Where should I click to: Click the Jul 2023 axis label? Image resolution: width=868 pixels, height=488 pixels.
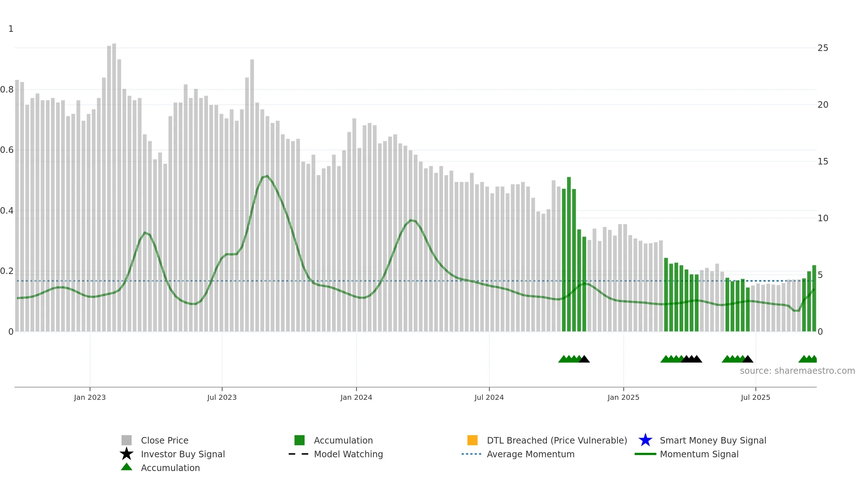[x=222, y=398]
